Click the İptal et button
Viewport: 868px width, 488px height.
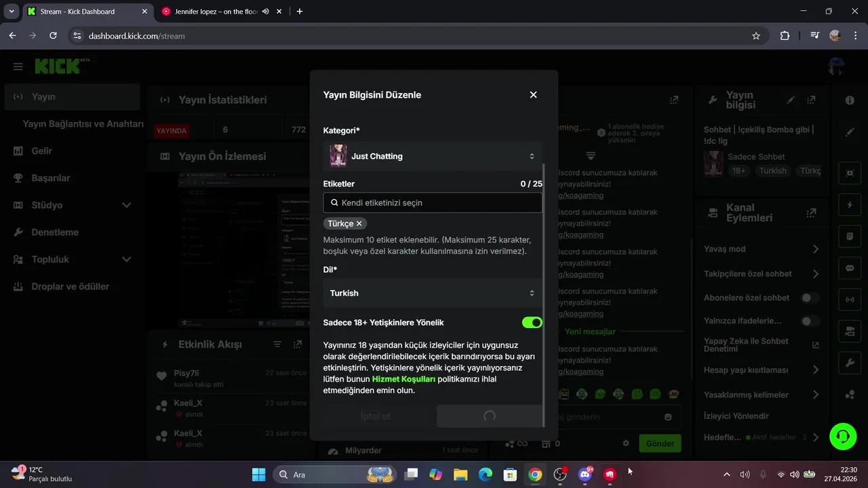pos(376,416)
